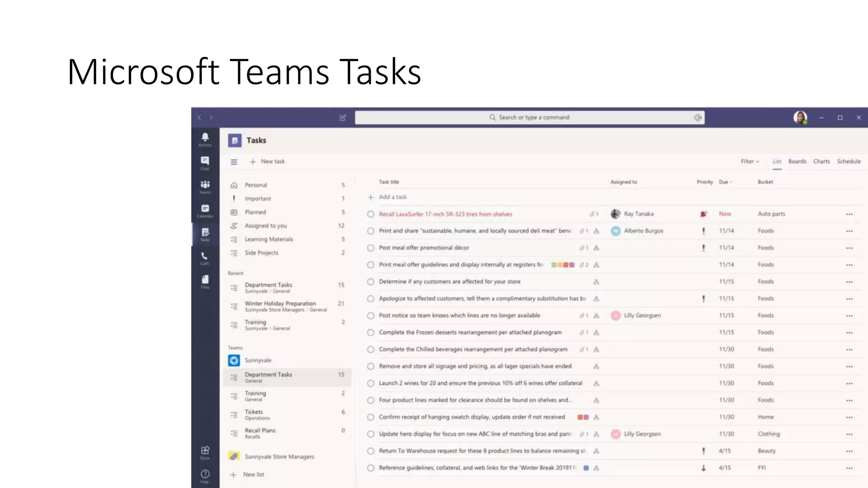Image resolution: width=868 pixels, height=488 pixels.
Task: Select the Tasks app in left rail
Action: pos(205,234)
